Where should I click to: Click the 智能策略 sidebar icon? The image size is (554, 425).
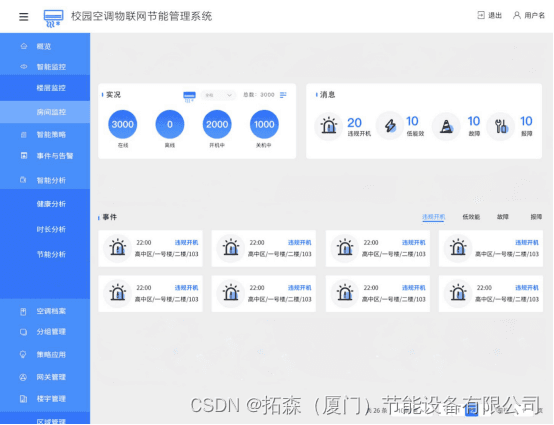click(x=24, y=135)
